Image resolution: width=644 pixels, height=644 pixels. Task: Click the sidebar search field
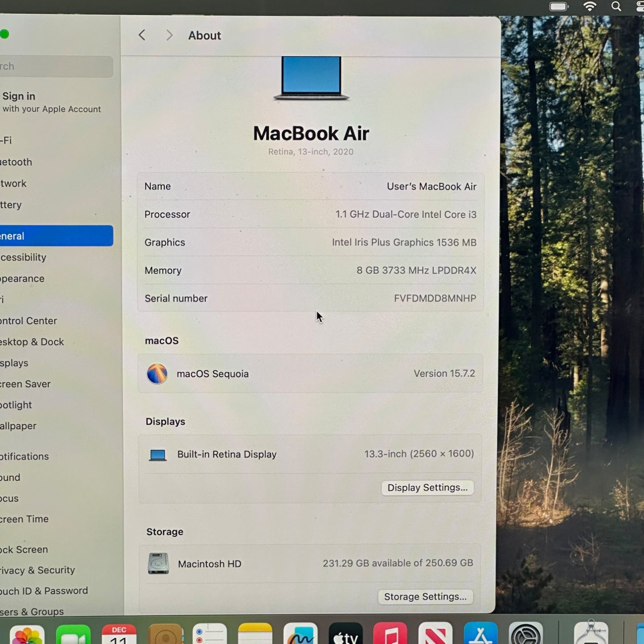56,66
